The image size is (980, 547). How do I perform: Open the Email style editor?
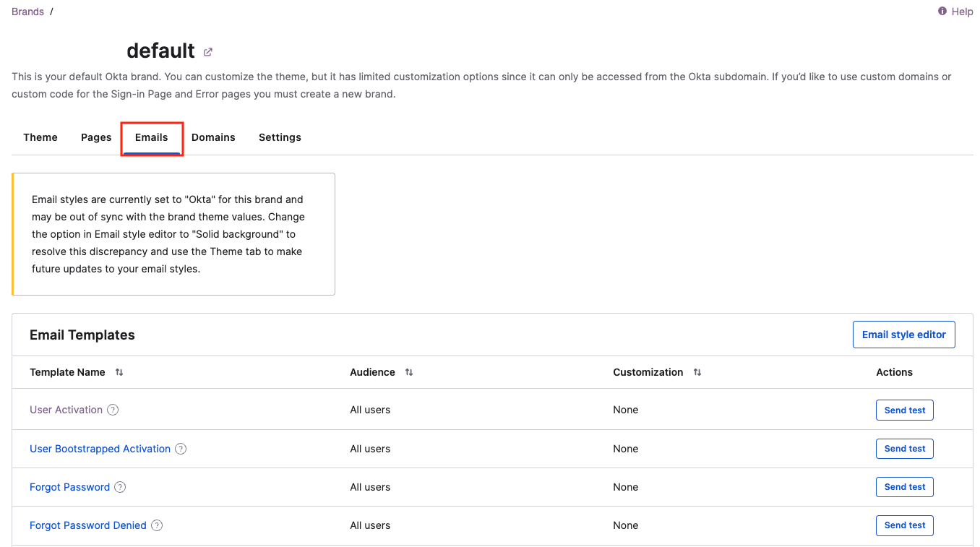(903, 335)
